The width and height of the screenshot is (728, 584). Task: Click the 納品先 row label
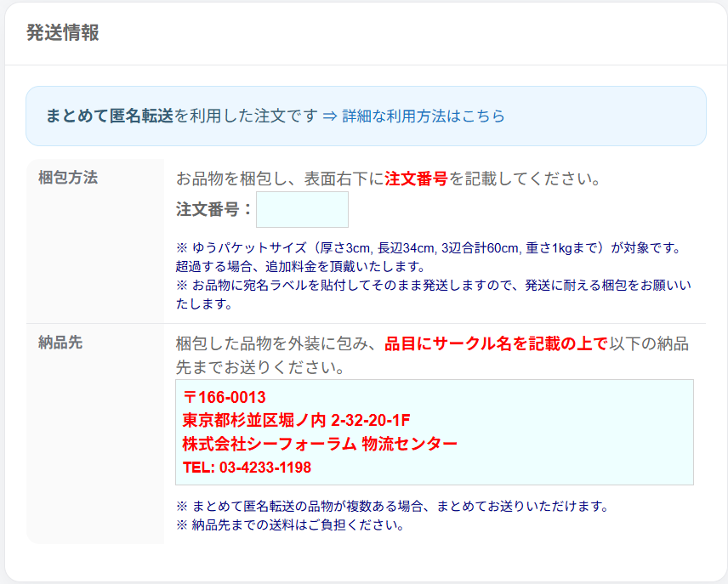(60, 342)
